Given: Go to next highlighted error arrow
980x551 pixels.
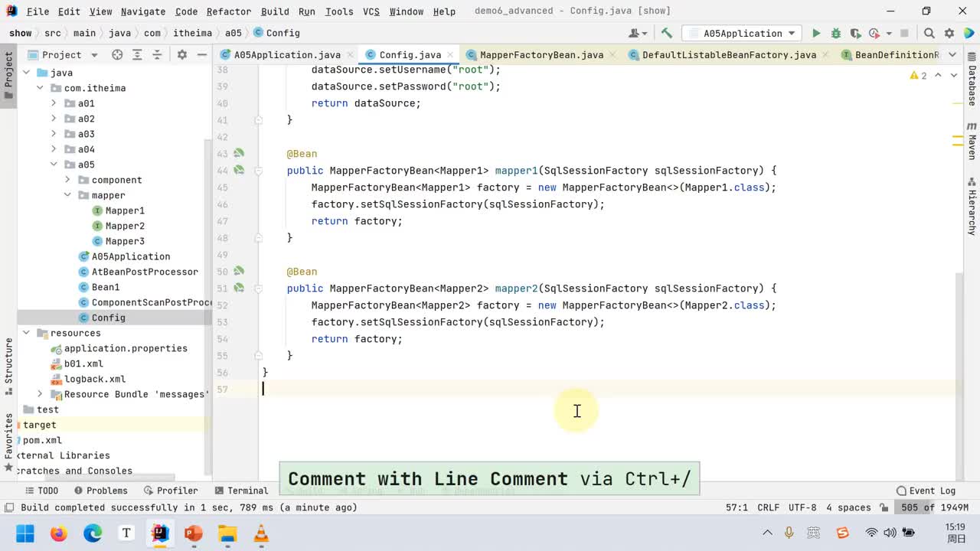Looking at the screenshot, I should tap(954, 75).
